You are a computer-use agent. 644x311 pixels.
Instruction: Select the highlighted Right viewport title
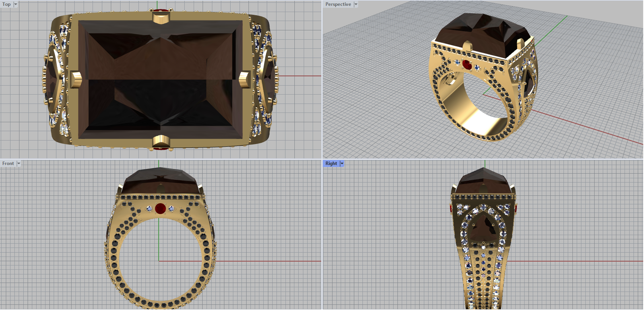pyautogui.click(x=331, y=164)
